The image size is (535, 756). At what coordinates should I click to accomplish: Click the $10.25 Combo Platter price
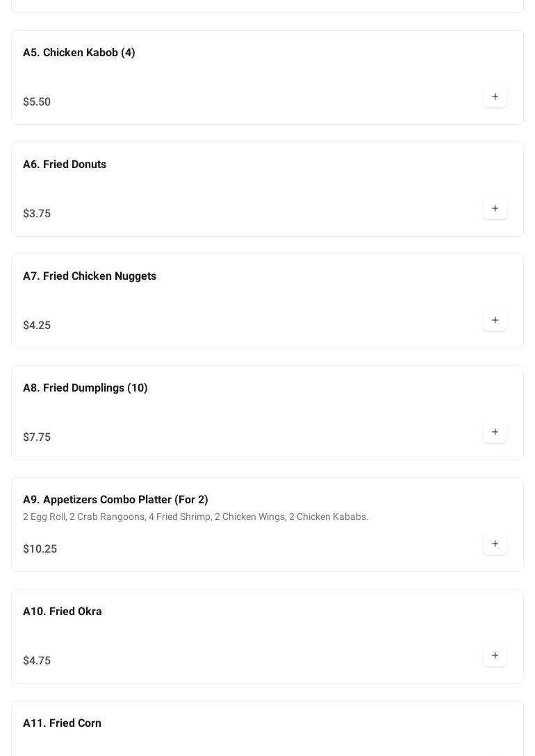click(40, 549)
